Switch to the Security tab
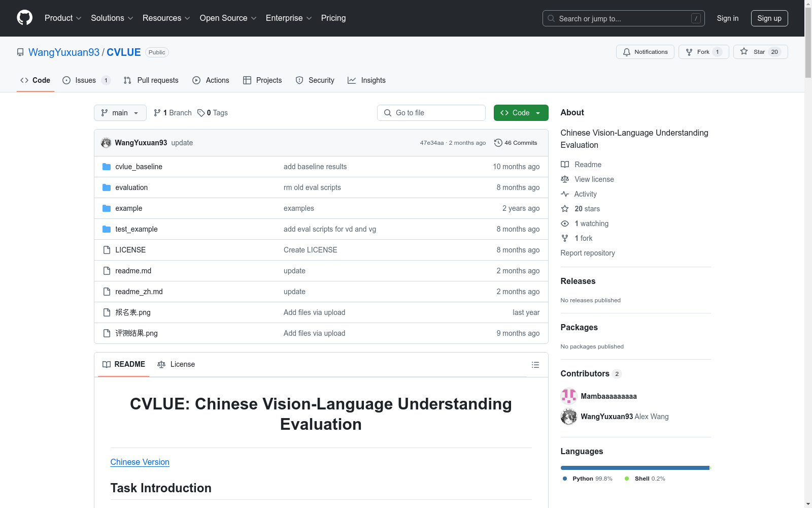The image size is (812, 508). pyautogui.click(x=315, y=80)
